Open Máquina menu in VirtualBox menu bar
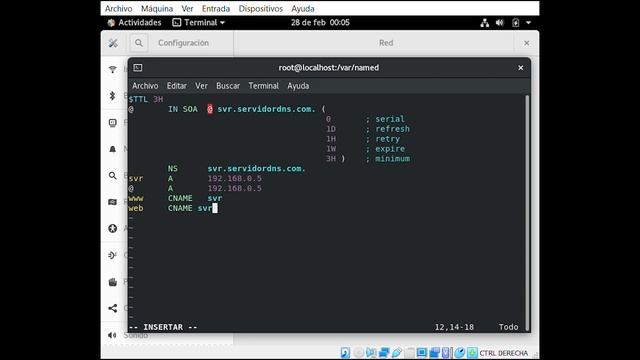This screenshot has width=640, height=360. pyautogui.click(x=157, y=9)
